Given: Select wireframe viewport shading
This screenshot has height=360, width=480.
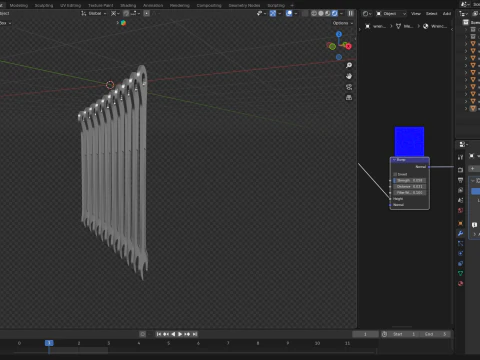Looking at the screenshot, I should tap(314, 13).
